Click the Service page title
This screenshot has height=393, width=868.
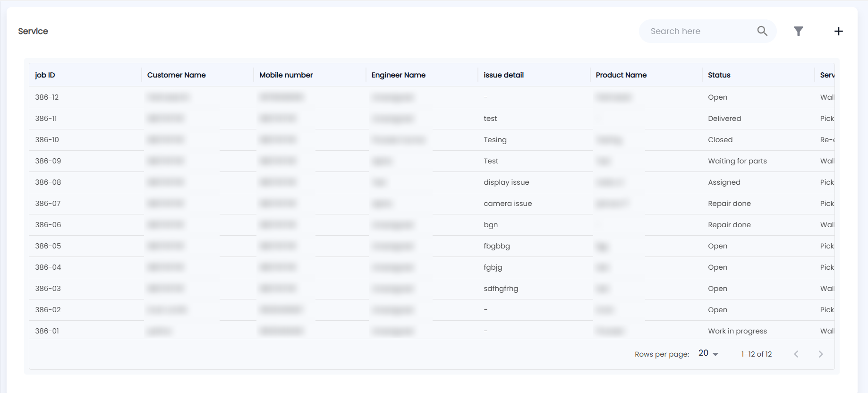(x=33, y=31)
